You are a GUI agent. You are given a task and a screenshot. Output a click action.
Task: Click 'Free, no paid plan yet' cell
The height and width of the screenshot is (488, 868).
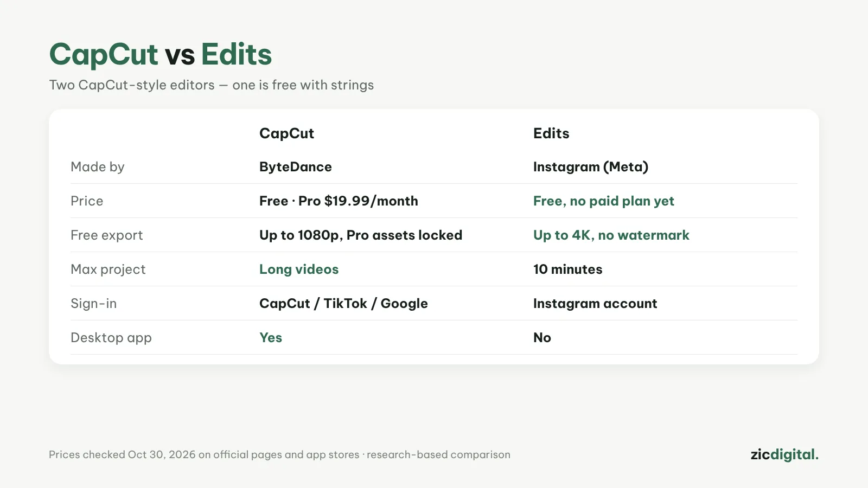click(604, 201)
